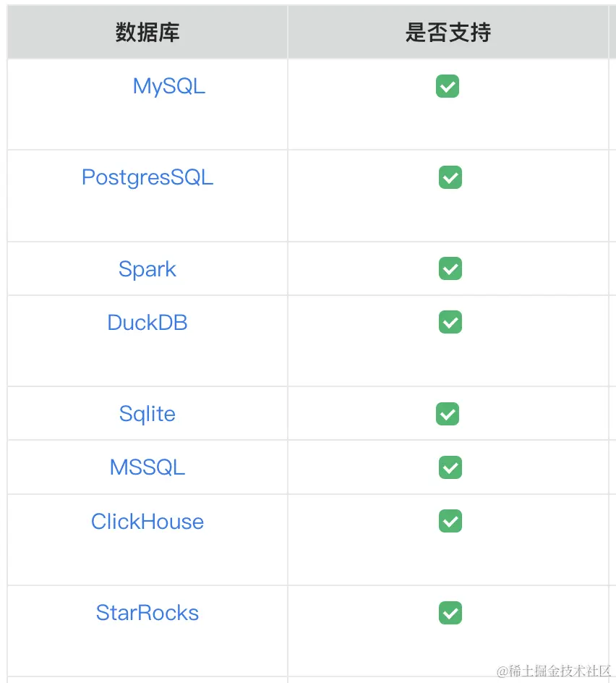Click the 稀土掘金技术社区 watermark

coord(554,671)
